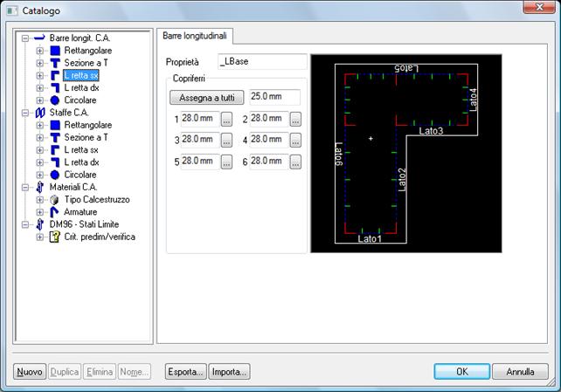This screenshot has width=561, height=392.
Task: Click the Circolare icon under Barre longit. C.A.
Action: click(54, 100)
